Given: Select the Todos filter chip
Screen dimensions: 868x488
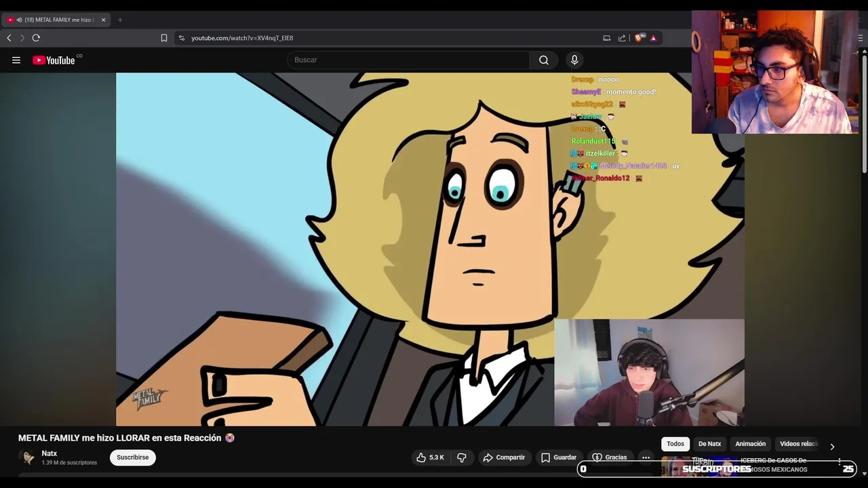Looking at the screenshot, I should [675, 444].
